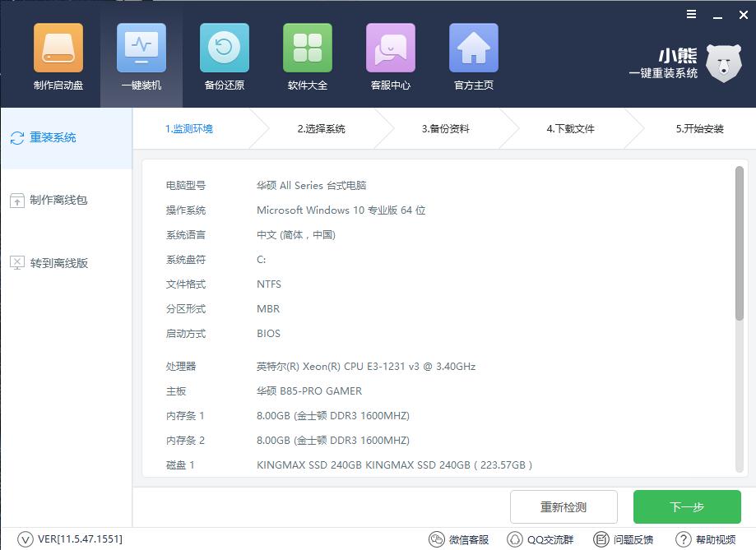Screen dimensions: 756x550
Task: Open the 制作启动盘 boot disk tool
Action: 58,57
